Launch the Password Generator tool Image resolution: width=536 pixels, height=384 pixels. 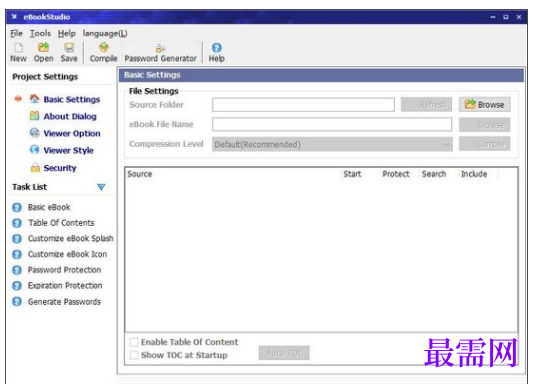coord(160,52)
